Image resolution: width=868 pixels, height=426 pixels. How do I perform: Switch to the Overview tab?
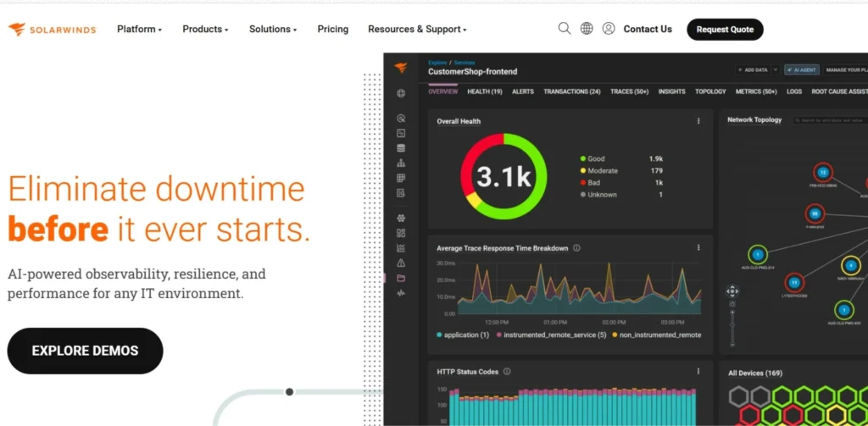(442, 91)
